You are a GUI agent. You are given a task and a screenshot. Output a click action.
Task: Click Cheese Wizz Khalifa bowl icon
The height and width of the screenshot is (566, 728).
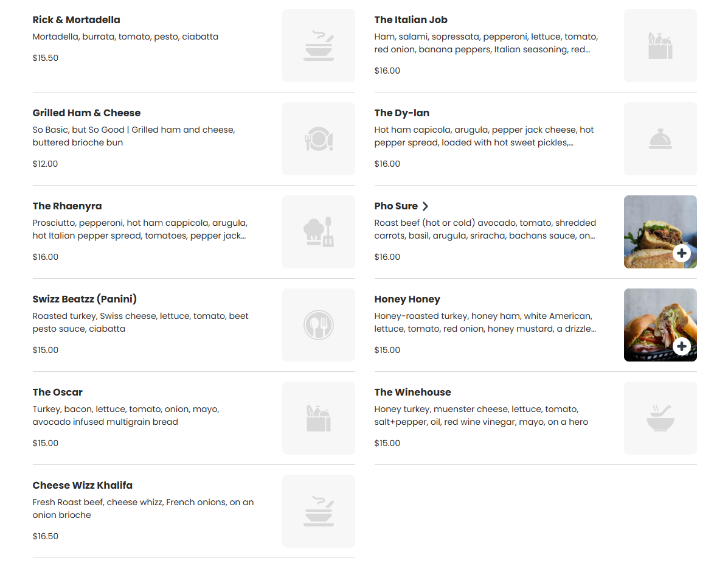click(319, 511)
